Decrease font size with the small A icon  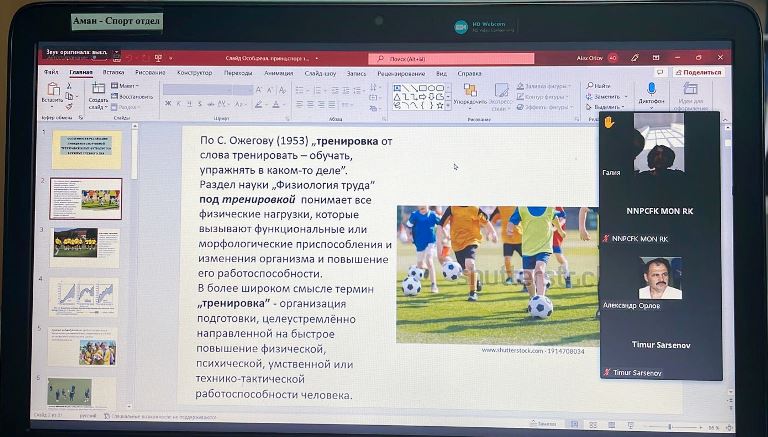pos(270,90)
